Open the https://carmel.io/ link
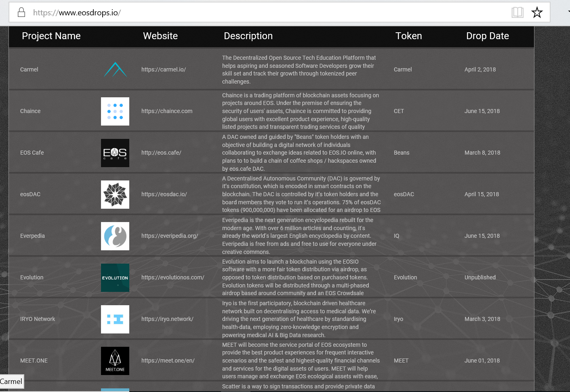Screen dimensions: 570x392 pos(164,69)
